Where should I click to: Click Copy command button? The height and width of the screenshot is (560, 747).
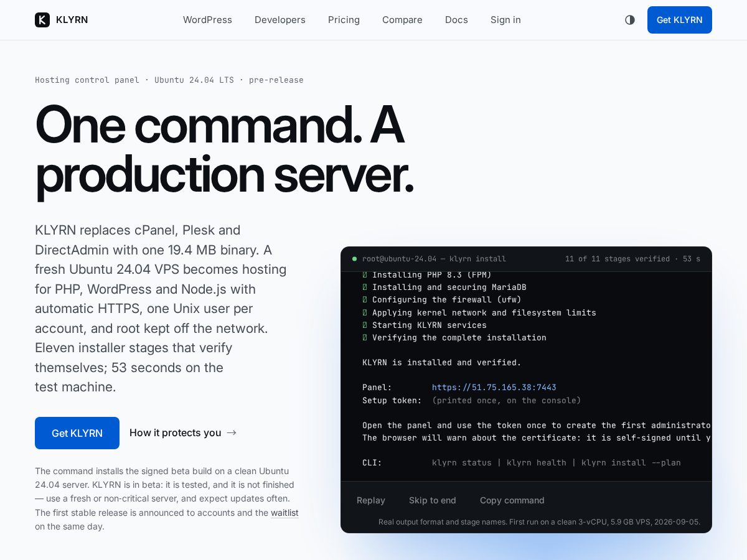[512, 500]
